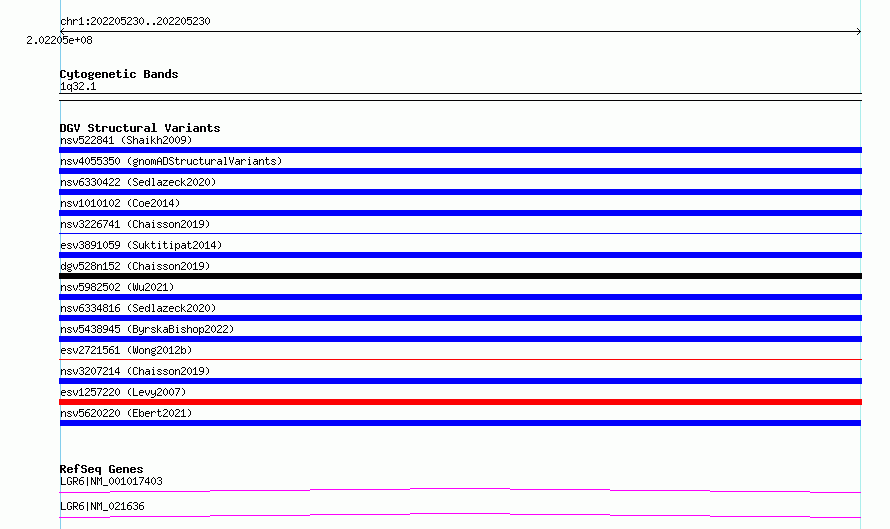
Task: Click the 2.02205e+08 scale value
Action: click(x=59, y=40)
